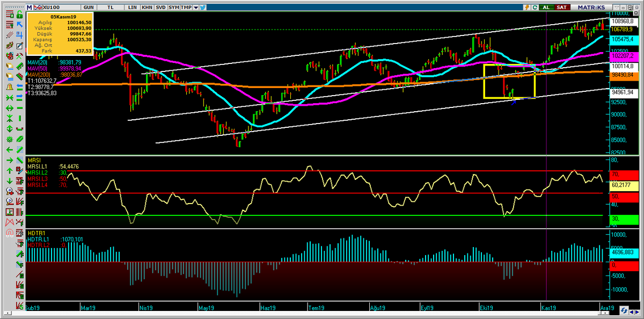The width and height of the screenshot is (644, 319).
Task: Share chart via the Twitter bird icon
Action: (202, 8)
